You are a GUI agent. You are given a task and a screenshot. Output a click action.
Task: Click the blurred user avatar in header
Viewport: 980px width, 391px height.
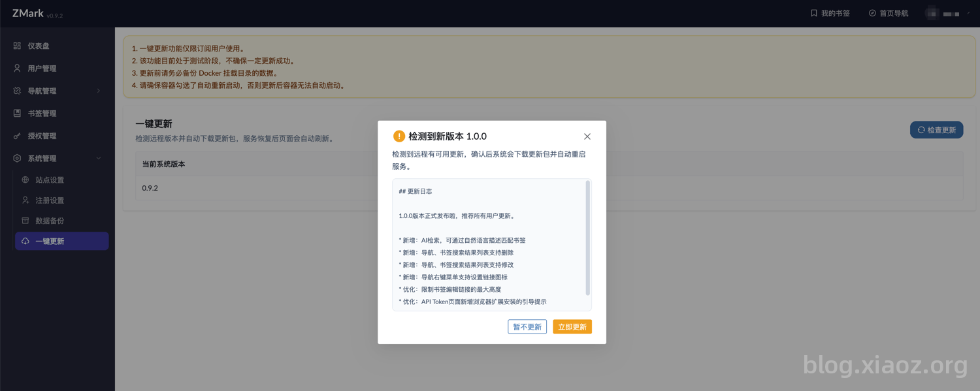point(932,13)
